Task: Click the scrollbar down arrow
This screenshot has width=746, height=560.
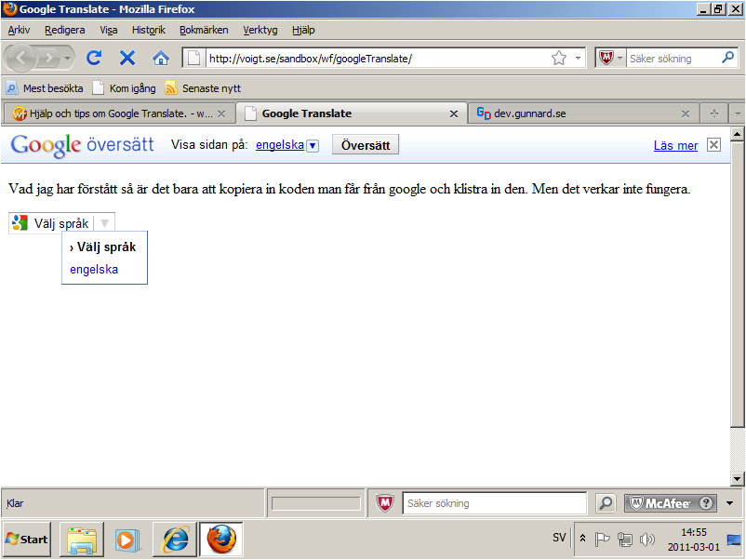Action: (738, 479)
